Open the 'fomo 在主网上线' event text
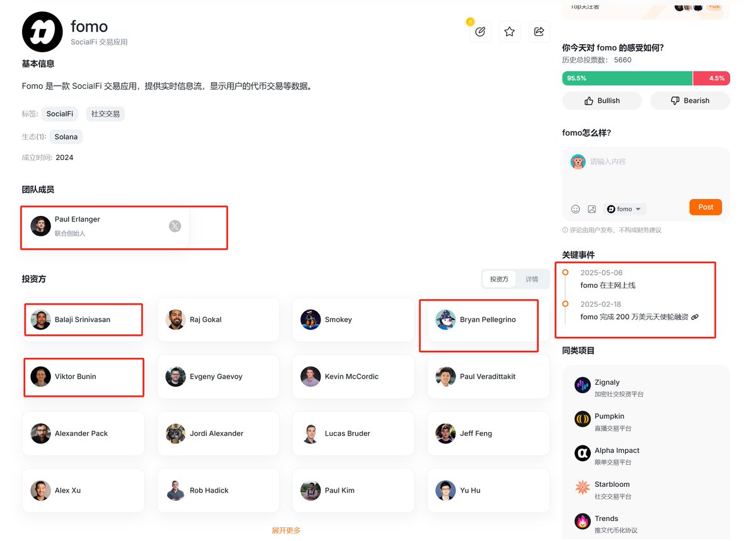 608,285
